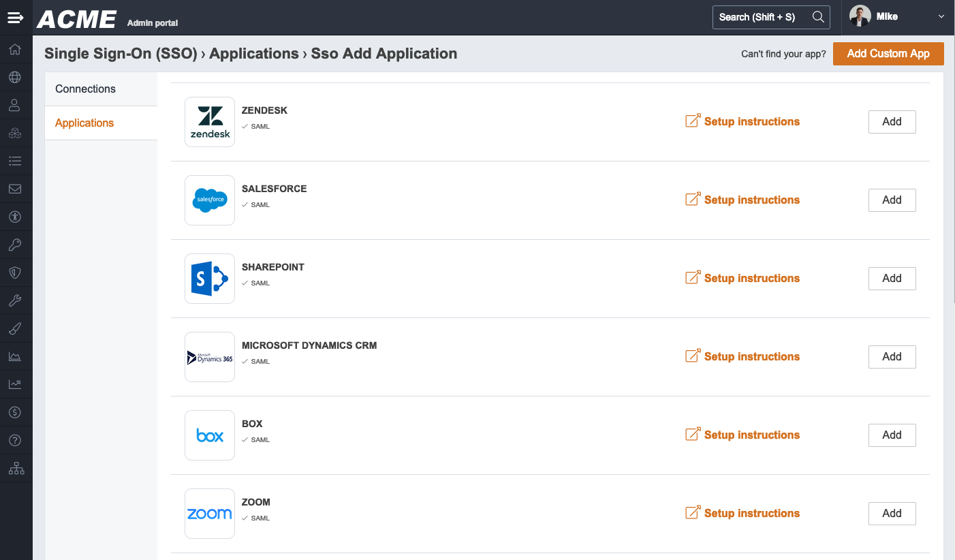Open the trending line chart icon in sidebar
This screenshot has width=955, height=560.
coord(15,384)
